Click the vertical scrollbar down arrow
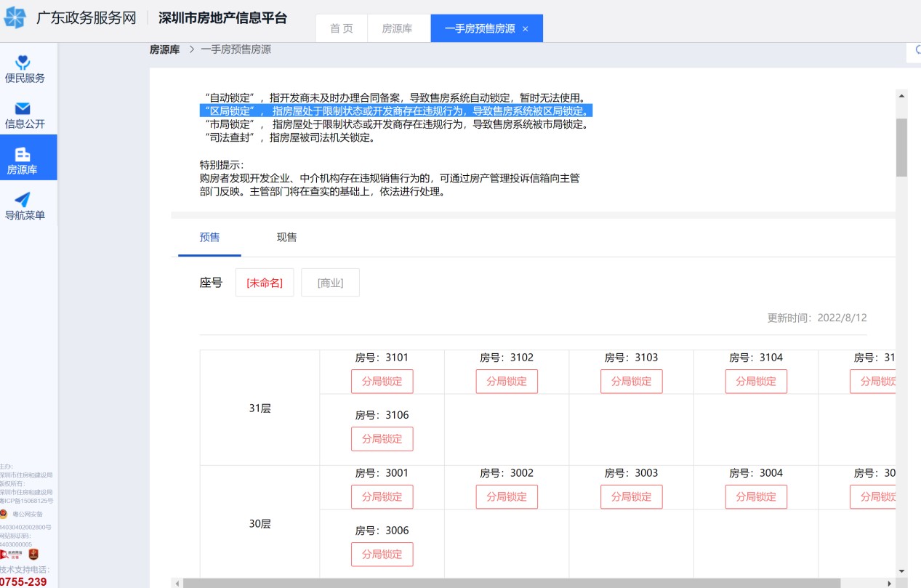Viewport: 921px width, 588px height. pyautogui.click(x=901, y=571)
